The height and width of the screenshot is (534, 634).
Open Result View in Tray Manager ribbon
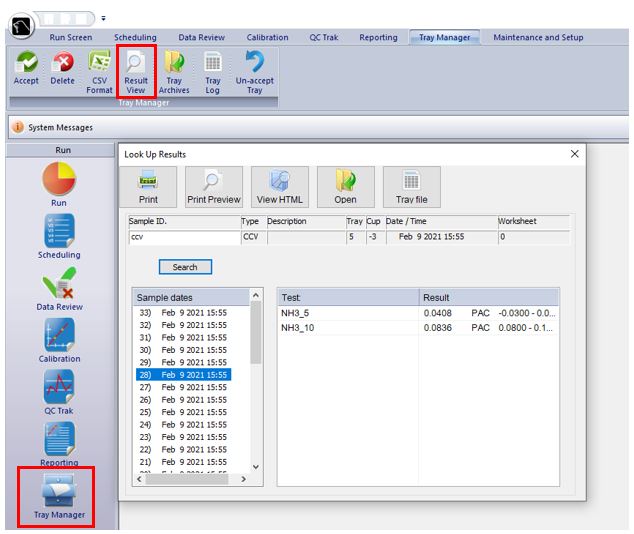pos(135,71)
